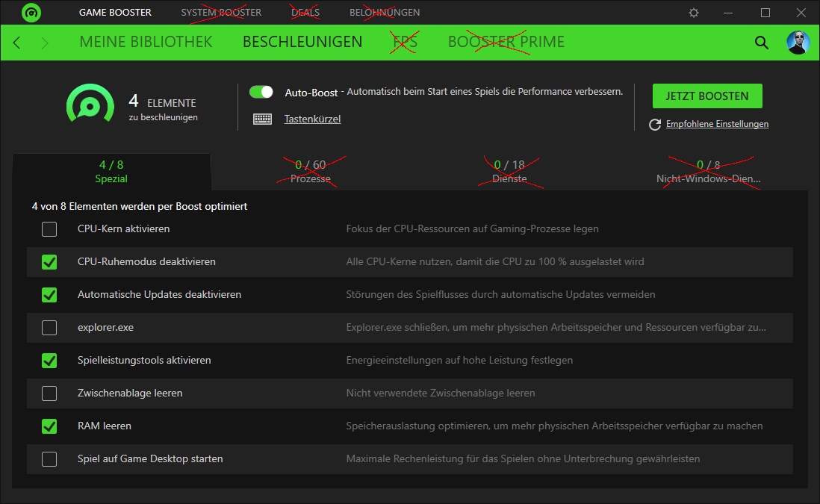The width and height of the screenshot is (820, 504).
Task: Uncheck CPU-Ruhemodus deaktivieren
Action: [x=49, y=262]
